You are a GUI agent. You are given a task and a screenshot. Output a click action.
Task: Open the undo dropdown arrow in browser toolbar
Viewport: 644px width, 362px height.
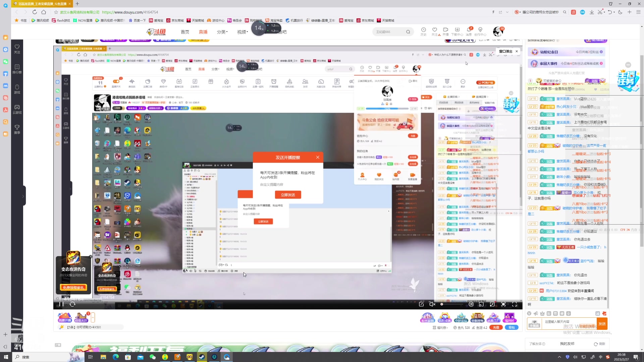(614, 12)
